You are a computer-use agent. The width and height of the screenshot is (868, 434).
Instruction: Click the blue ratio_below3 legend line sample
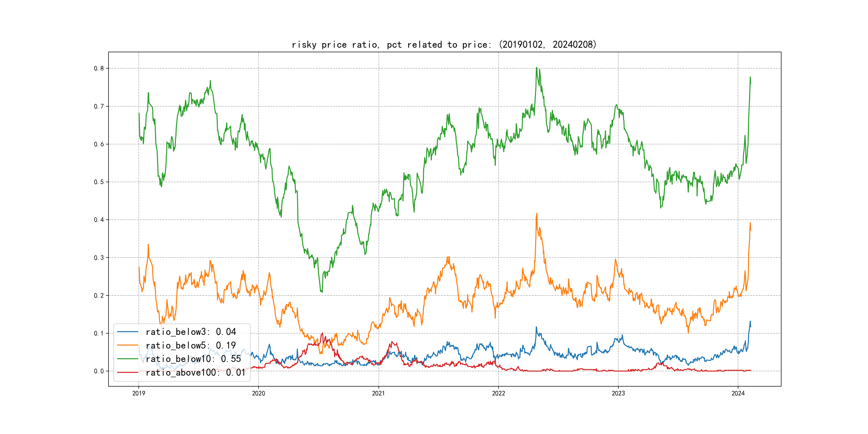[x=127, y=332]
